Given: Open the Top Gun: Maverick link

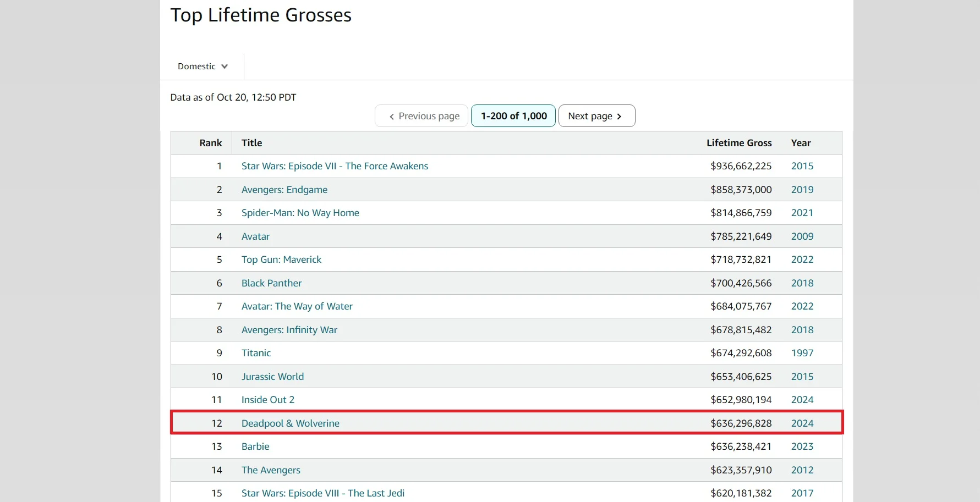Looking at the screenshot, I should tap(281, 260).
